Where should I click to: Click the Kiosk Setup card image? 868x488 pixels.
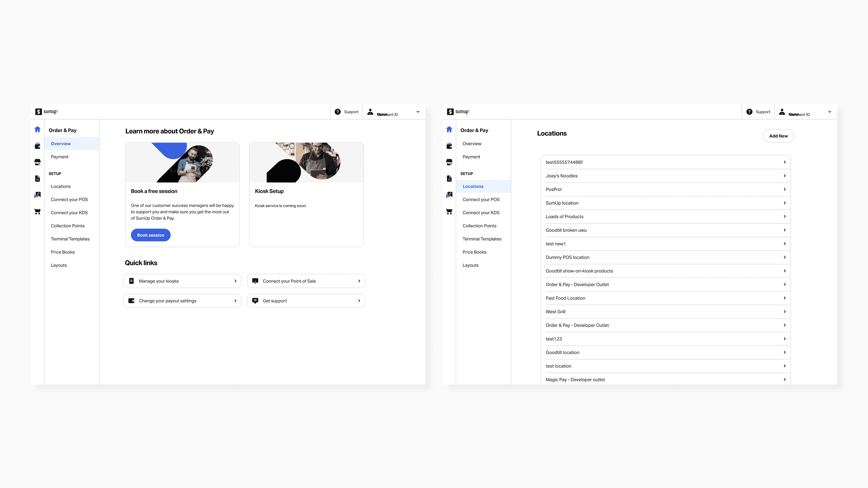point(306,163)
